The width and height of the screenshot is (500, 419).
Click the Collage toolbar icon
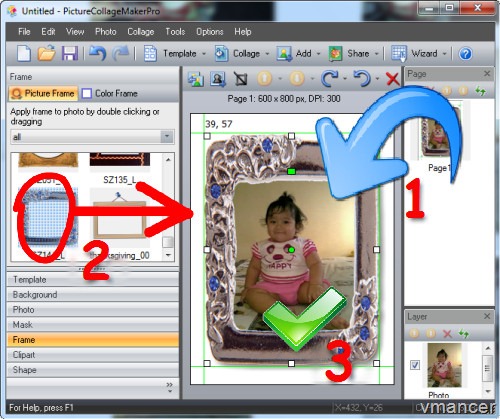(x=221, y=53)
